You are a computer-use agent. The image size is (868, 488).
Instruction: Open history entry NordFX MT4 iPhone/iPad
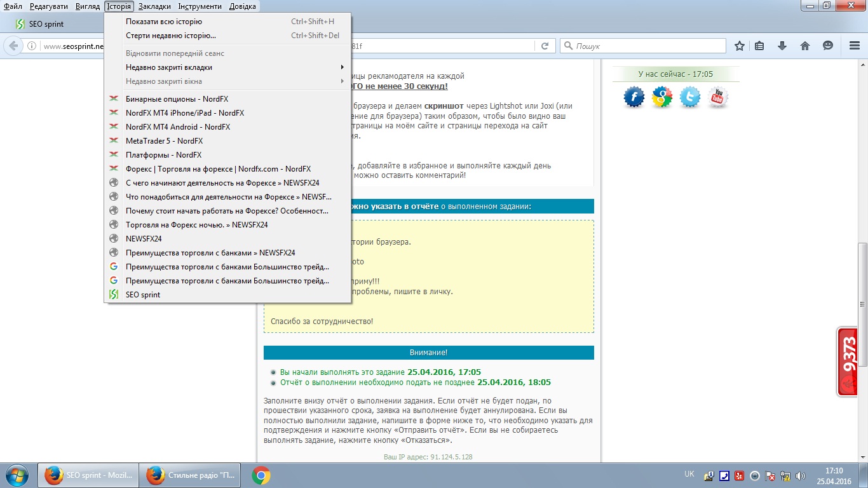pos(227,113)
